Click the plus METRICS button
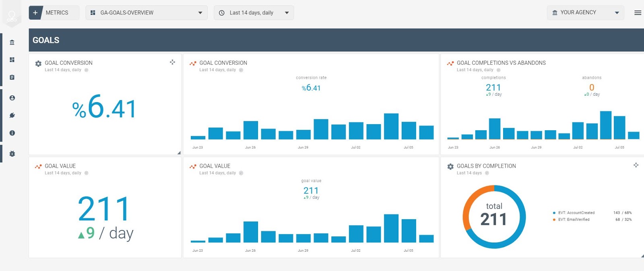This screenshot has height=271, width=644. [54, 13]
